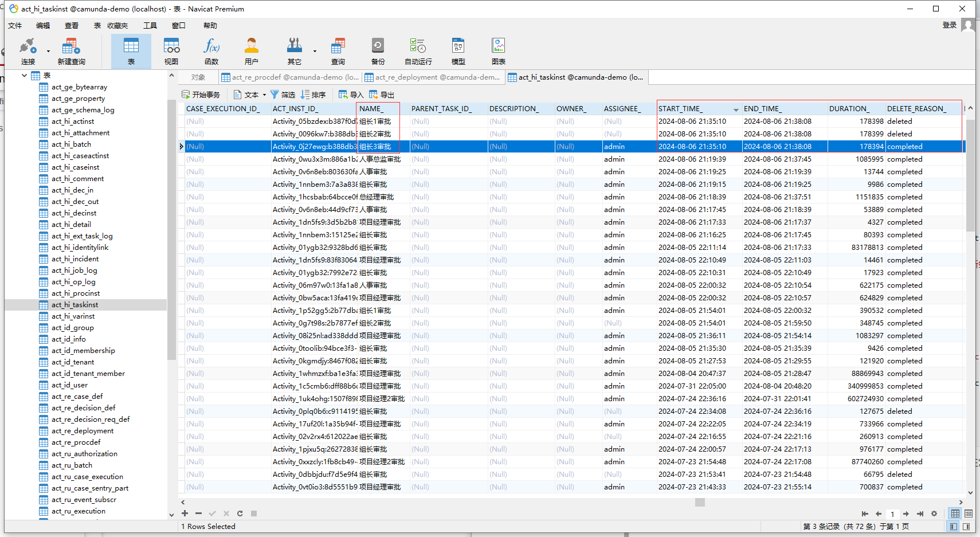Viewport: 980px width, 537px height.
Task: Select act_re_deployment in the table tree
Action: tap(82, 430)
